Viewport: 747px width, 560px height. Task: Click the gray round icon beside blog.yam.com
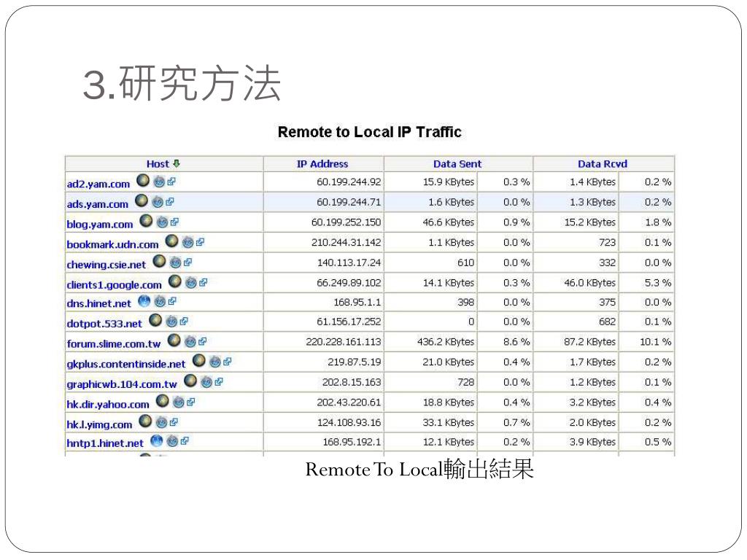click(162, 222)
